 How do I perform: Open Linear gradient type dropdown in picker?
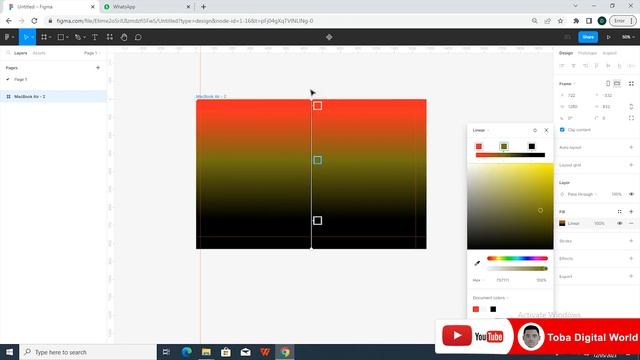pyautogui.click(x=481, y=130)
